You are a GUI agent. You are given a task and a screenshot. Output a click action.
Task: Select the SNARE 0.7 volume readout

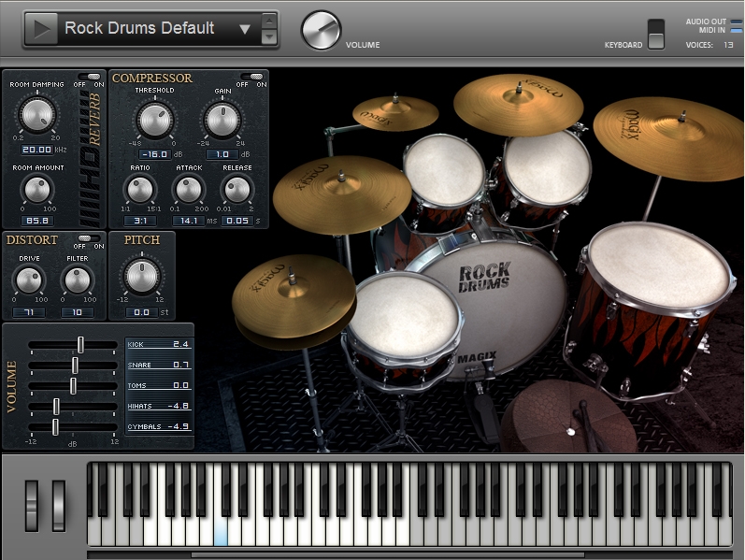click(158, 365)
